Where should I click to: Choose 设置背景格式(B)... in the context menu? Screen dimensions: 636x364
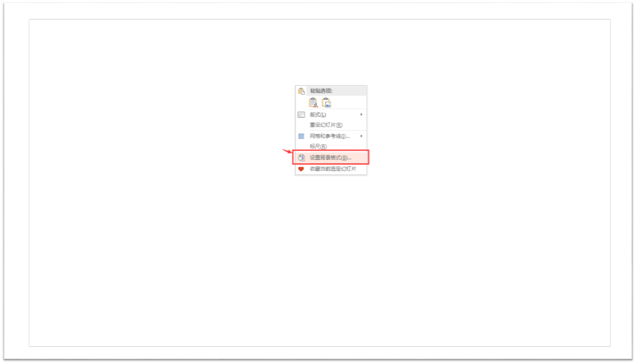(x=331, y=158)
